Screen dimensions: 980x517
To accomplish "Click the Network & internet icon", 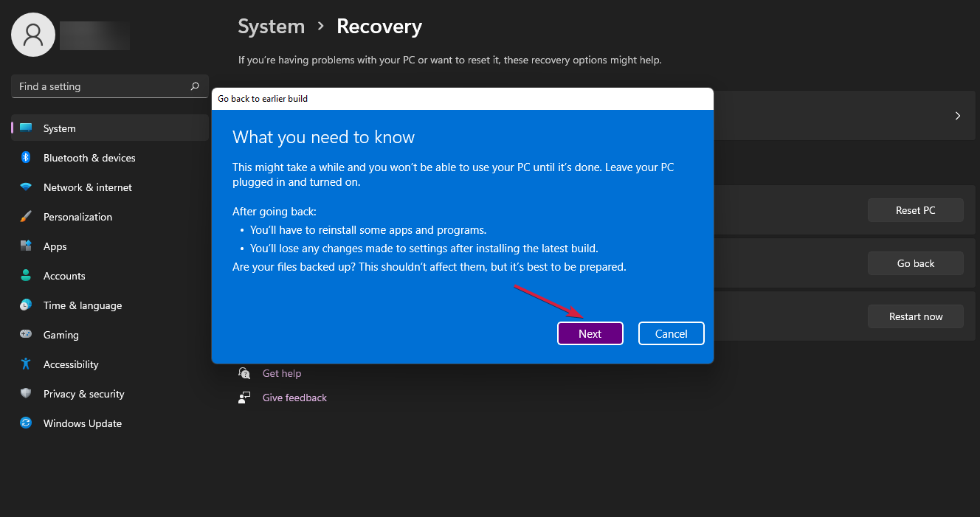I will [27, 187].
